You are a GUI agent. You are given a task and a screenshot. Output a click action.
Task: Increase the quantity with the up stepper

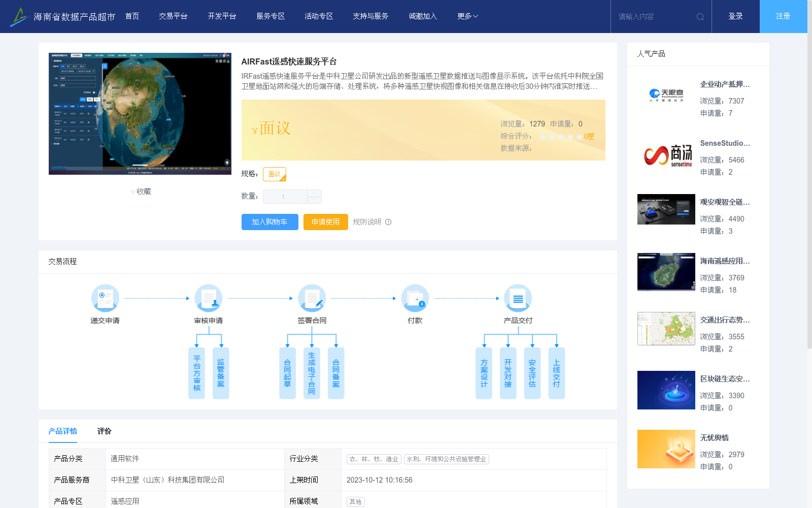(x=314, y=193)
